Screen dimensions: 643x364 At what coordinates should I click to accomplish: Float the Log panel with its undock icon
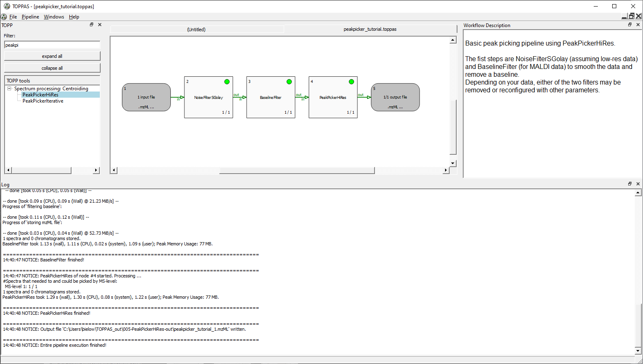[x=630, y=184]
